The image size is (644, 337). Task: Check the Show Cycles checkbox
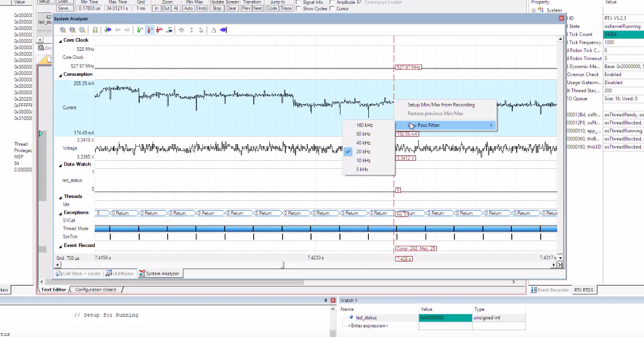[298, 9]
